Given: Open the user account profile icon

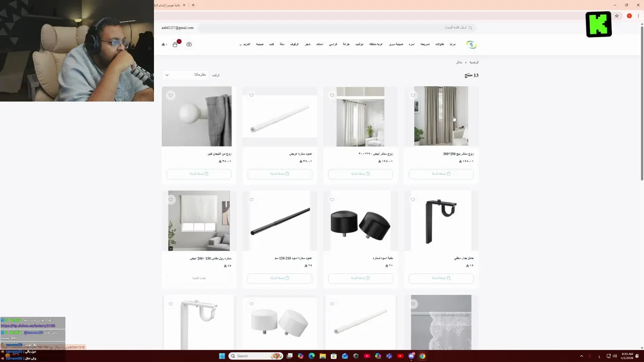Looking at the screenshot, I should pos(189,44).
